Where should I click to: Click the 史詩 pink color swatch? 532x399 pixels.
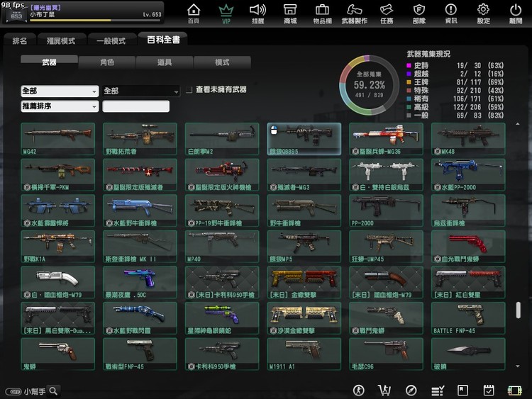[409, 65]
